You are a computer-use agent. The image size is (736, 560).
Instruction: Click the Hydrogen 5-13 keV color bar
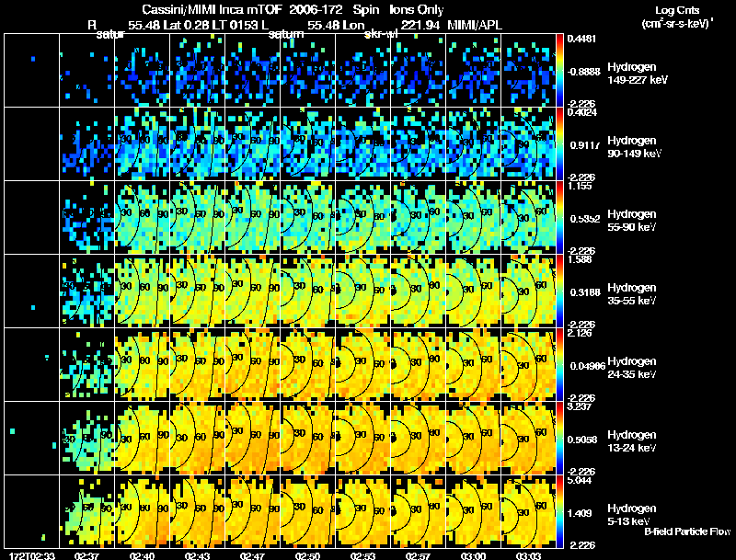559,512
